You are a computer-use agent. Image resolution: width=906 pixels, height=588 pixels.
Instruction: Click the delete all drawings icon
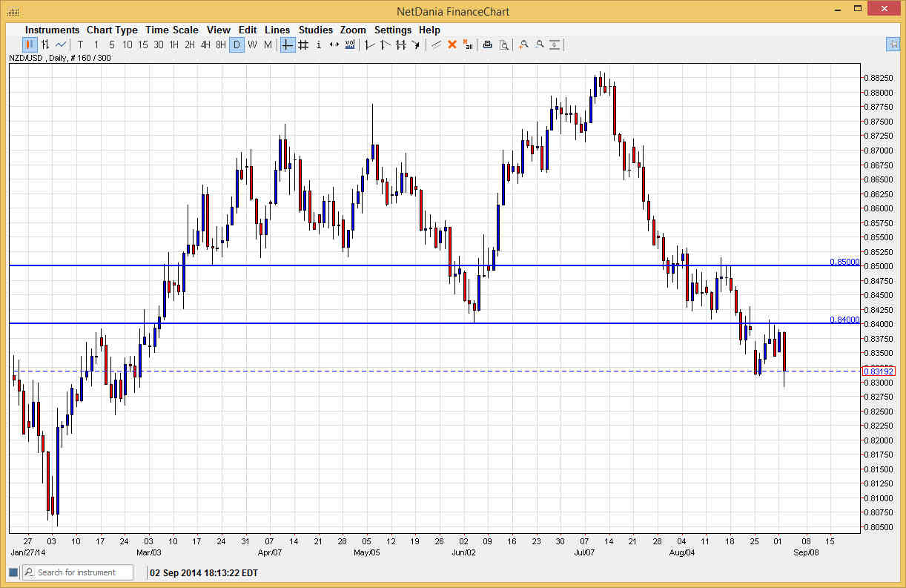(468, 45)
